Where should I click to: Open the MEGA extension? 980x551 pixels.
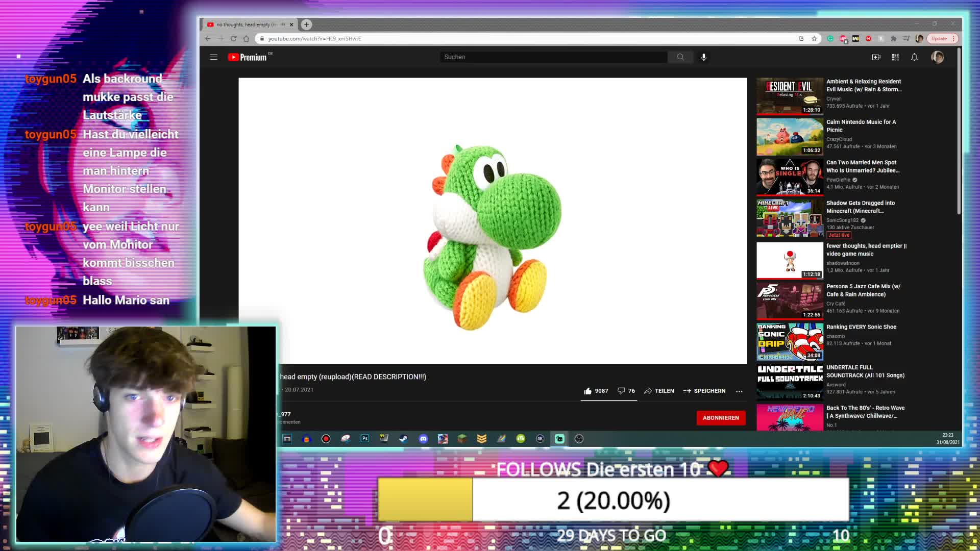[x=868, y=39]
